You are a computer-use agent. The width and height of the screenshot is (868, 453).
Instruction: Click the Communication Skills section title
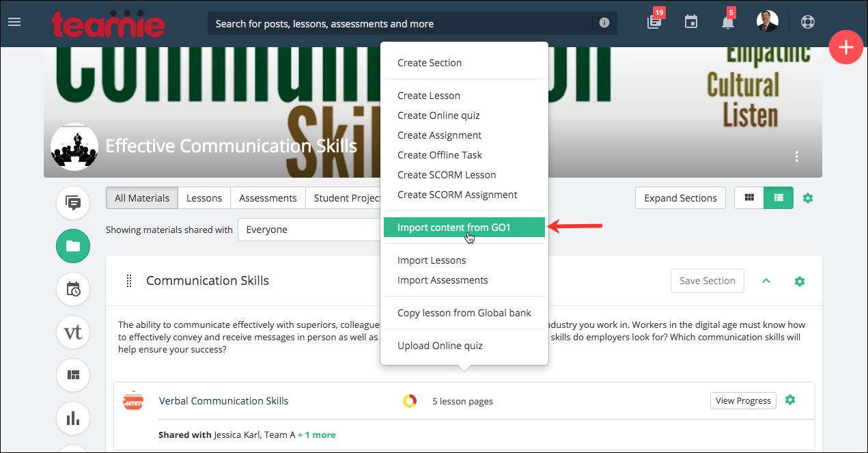208,281
